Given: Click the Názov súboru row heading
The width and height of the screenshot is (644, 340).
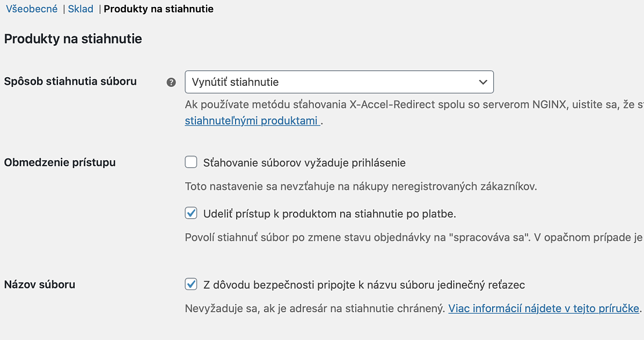Looking at the screenshot, I should pyautogui.click(x=40, y=285).
